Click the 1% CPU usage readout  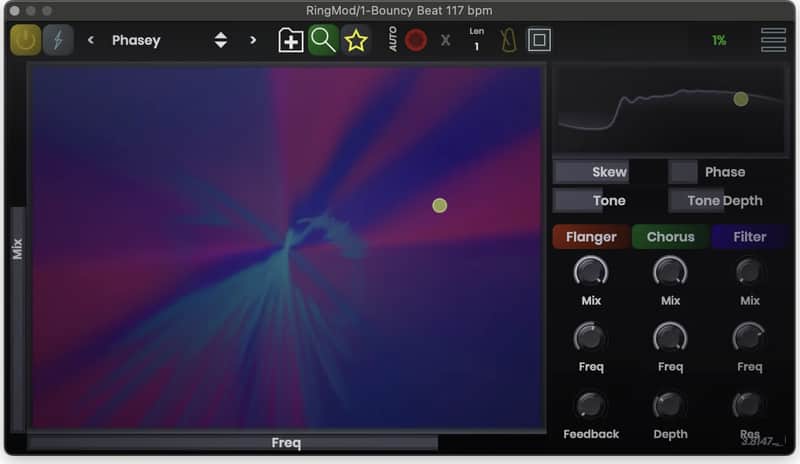point(719,40)
